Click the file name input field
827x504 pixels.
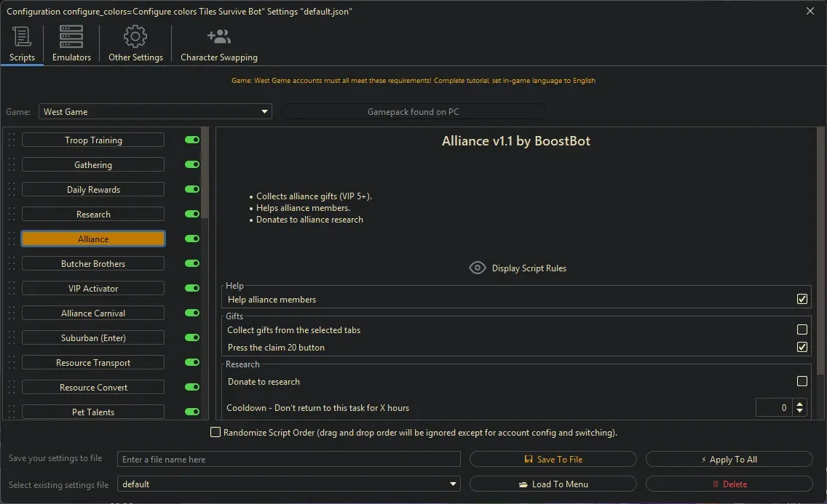click(289, 460)
